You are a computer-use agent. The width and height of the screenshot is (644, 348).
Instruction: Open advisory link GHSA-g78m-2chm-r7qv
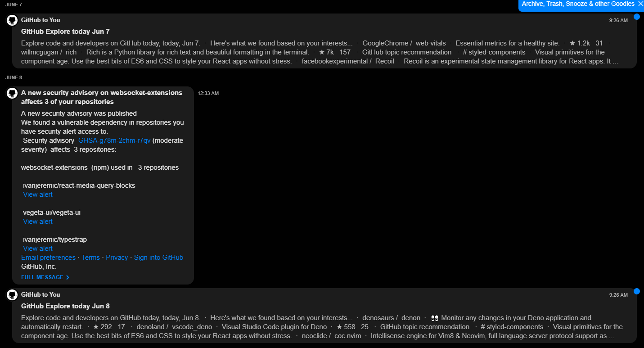(114, 140)
